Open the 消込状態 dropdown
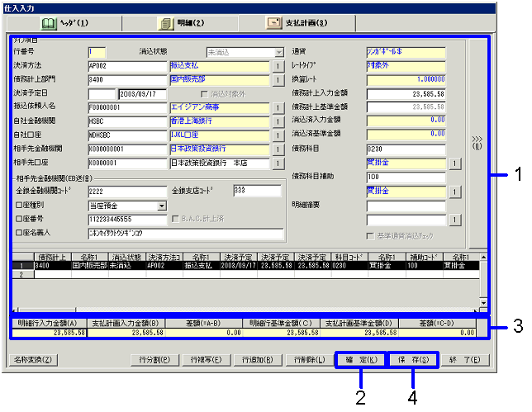This screenshot has height=412, width=532. click(x=279, y=53)
